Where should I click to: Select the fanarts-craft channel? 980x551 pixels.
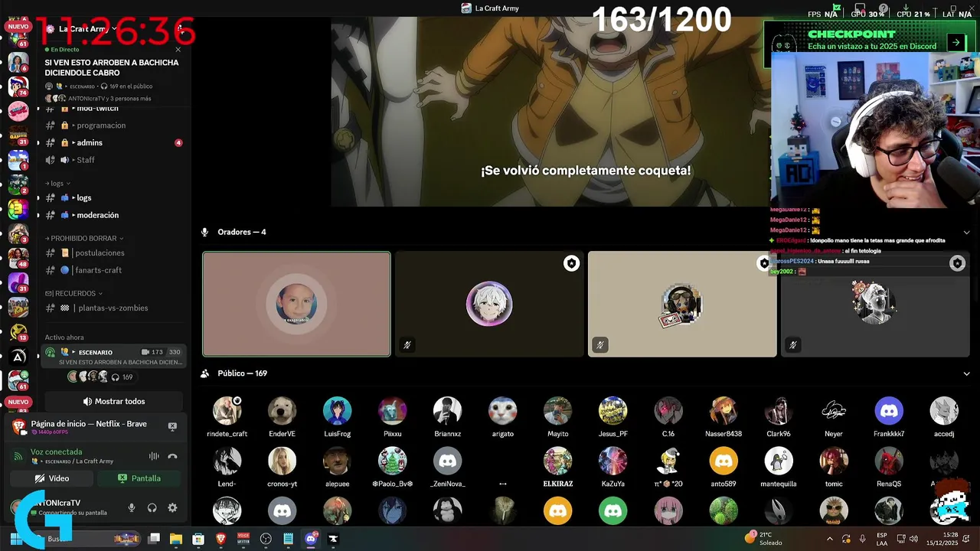point(100,270)
